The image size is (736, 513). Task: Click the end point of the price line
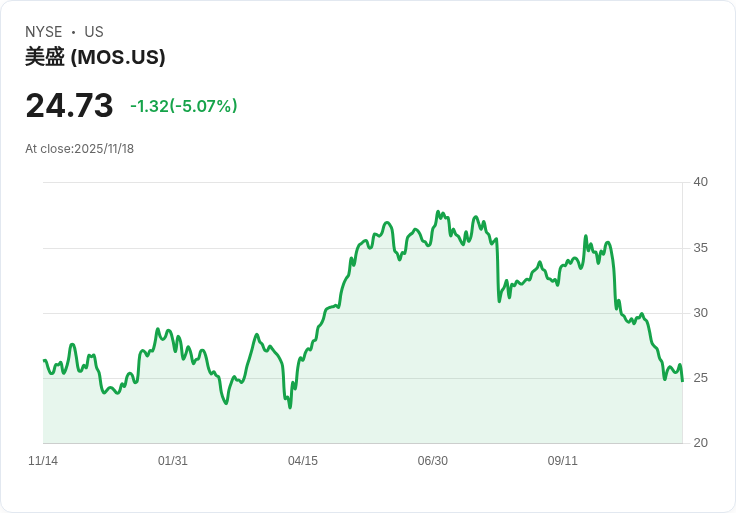click(682, 381)
